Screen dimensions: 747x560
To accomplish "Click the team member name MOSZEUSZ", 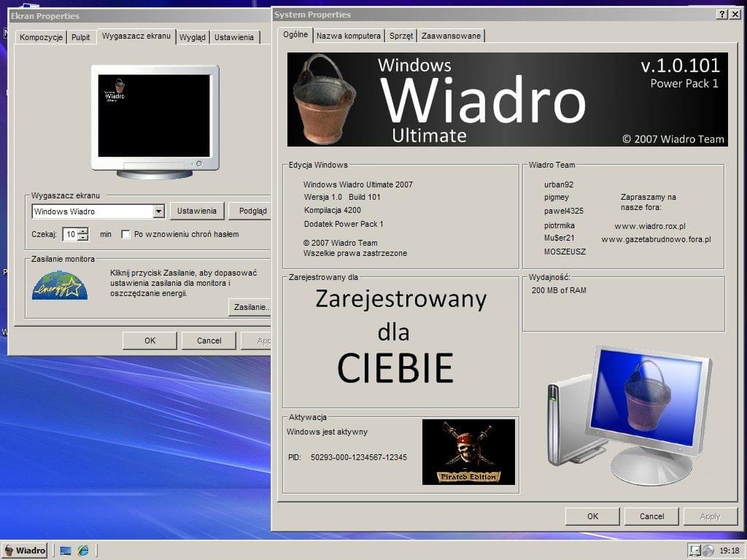I will coord(565,252).
